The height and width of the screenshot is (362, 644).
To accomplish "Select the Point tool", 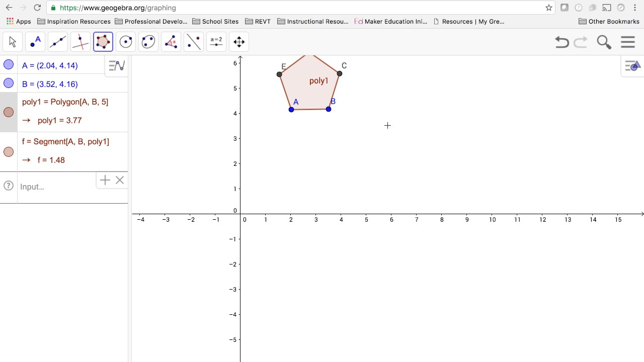I will pyautogui.click(x=35, y=42).
